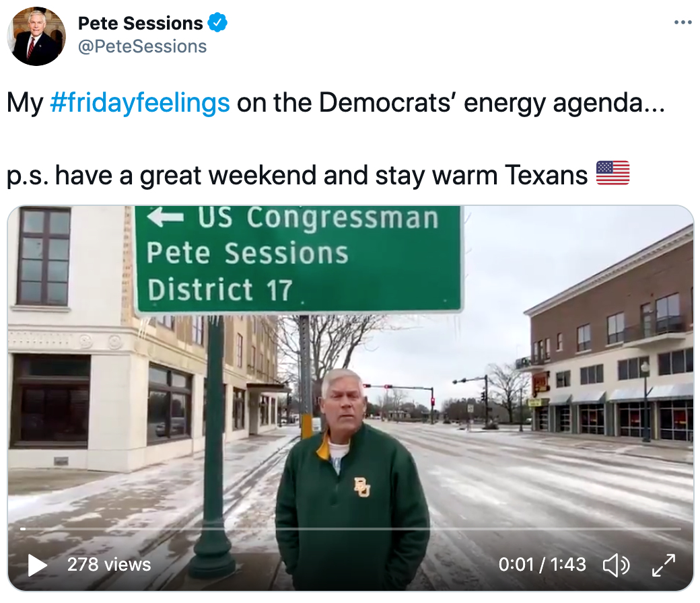Play the video with the play button
Image resolution: width=700 pixels, height=603 pixels.
[37, 565]
